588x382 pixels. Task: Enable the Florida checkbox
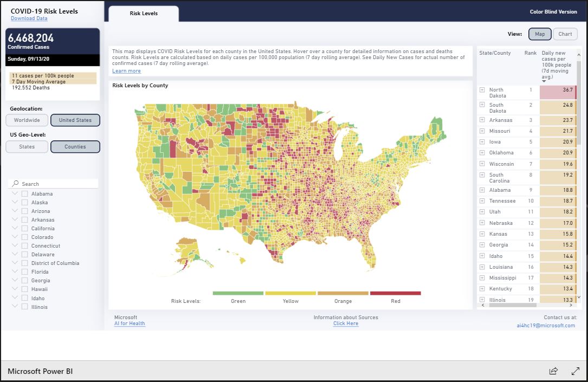click(24, 272)
